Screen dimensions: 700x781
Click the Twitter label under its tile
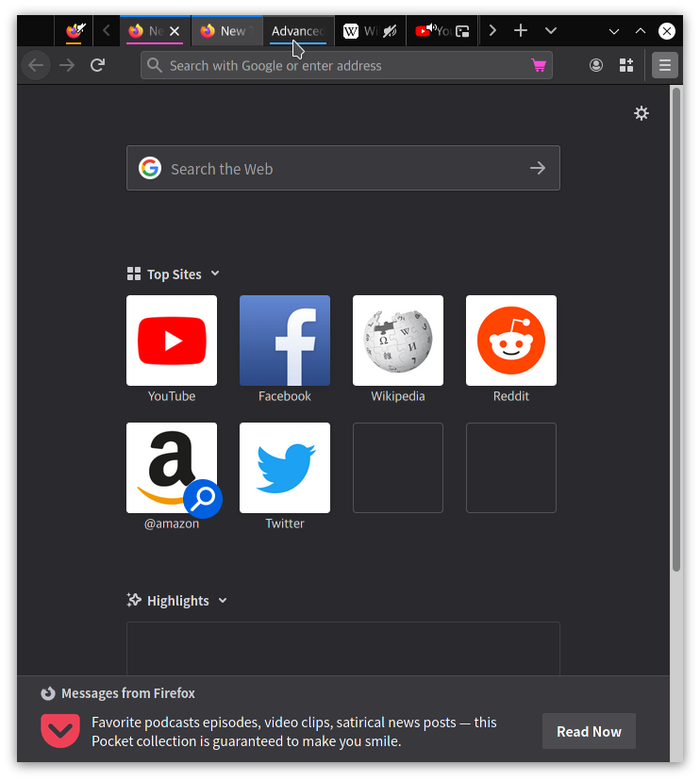[285, 523]
